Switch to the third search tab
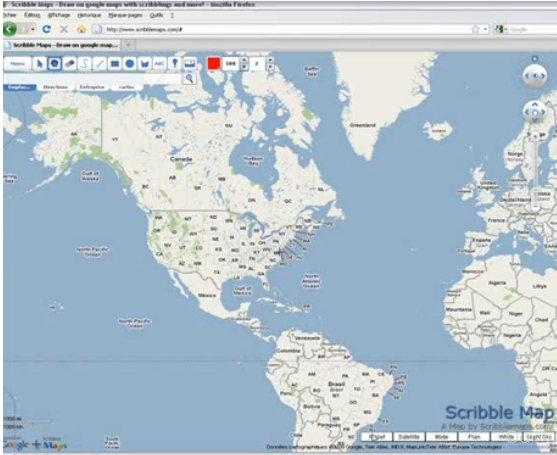 tap(92, 87)
